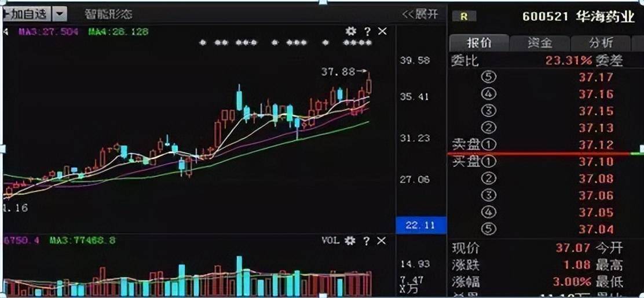Select 买盘① price 37.10

click(596, 162)
